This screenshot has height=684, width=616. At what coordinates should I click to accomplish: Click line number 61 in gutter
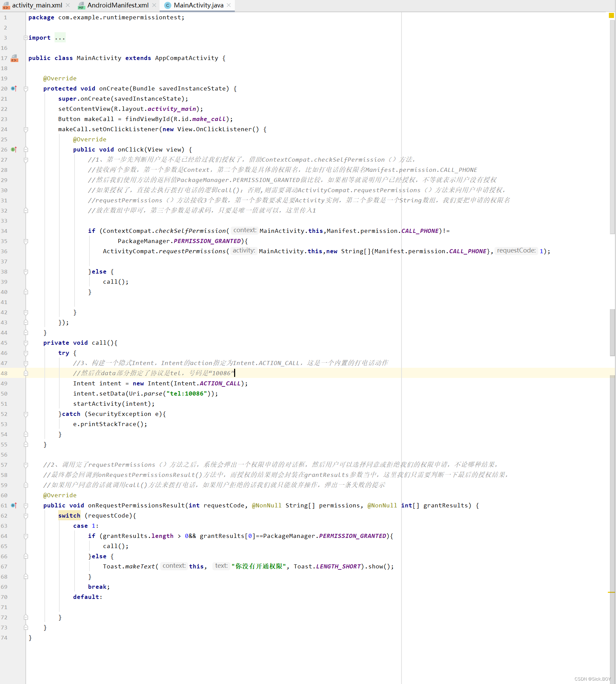tap(4, 505)
